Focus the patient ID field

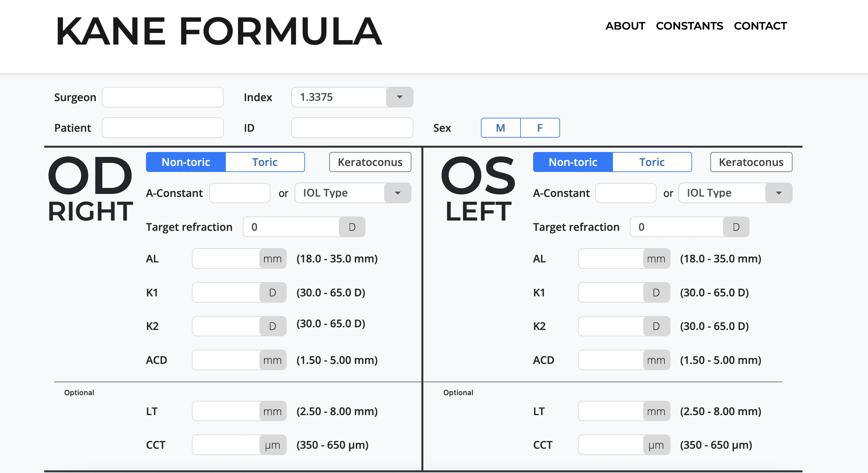352,128
